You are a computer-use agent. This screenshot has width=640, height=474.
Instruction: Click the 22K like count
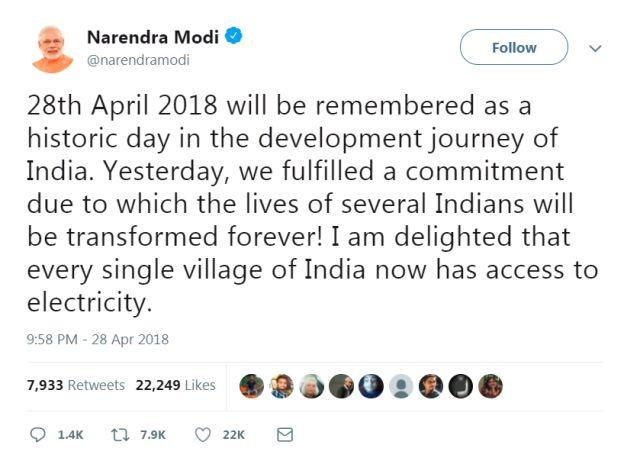pyautogui.click(x=233, y=436)
